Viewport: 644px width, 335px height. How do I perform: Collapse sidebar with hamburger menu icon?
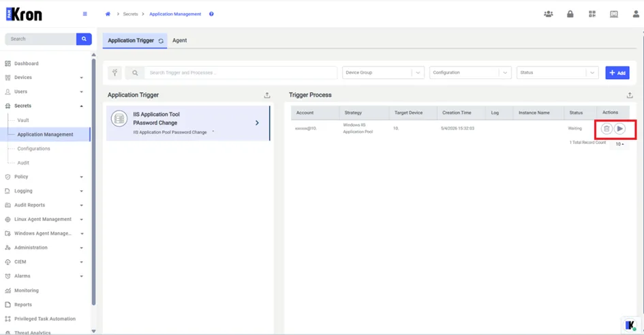(x=85, y=14)
